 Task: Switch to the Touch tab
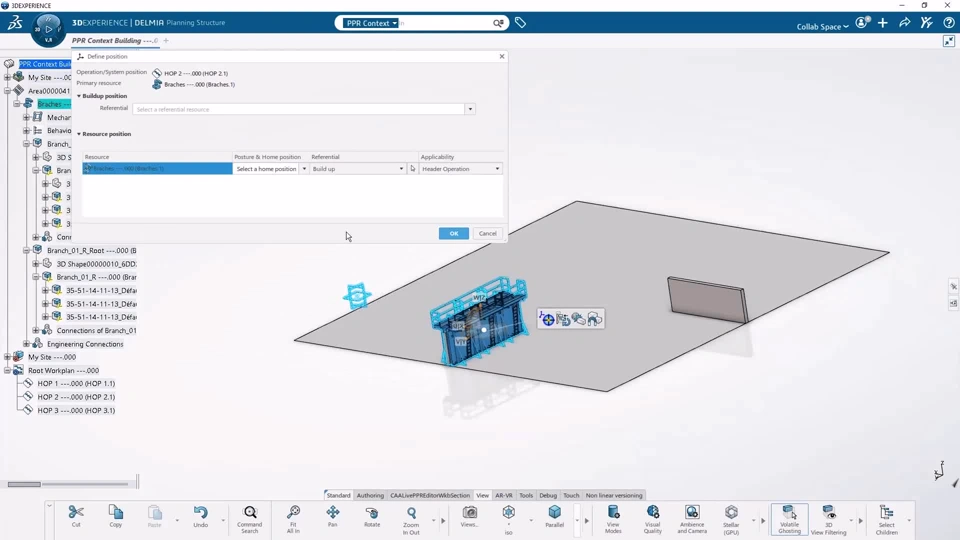pos(571,495)
